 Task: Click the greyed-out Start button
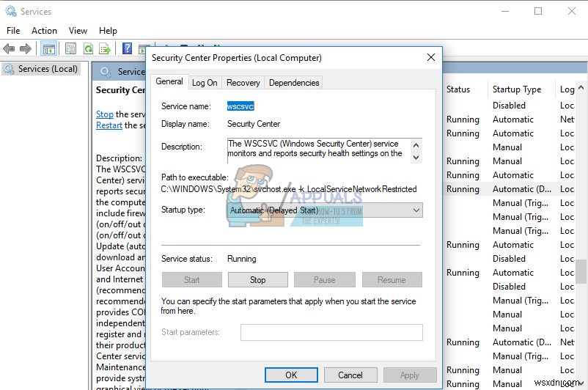click(x=191, y=280)
